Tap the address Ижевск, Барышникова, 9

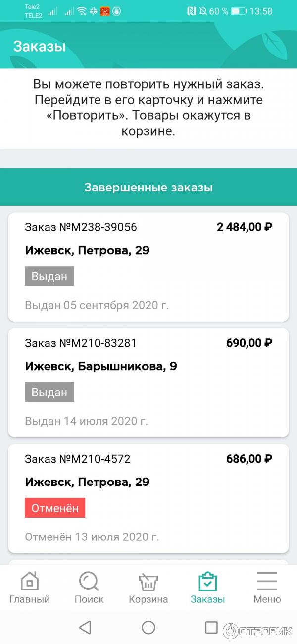(101, 367)
